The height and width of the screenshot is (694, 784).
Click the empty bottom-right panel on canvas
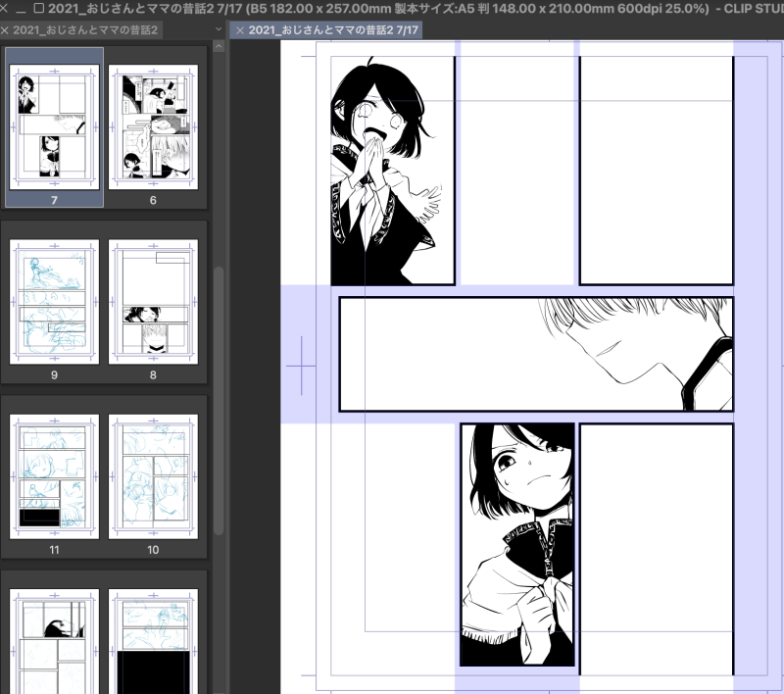point(656,549)
